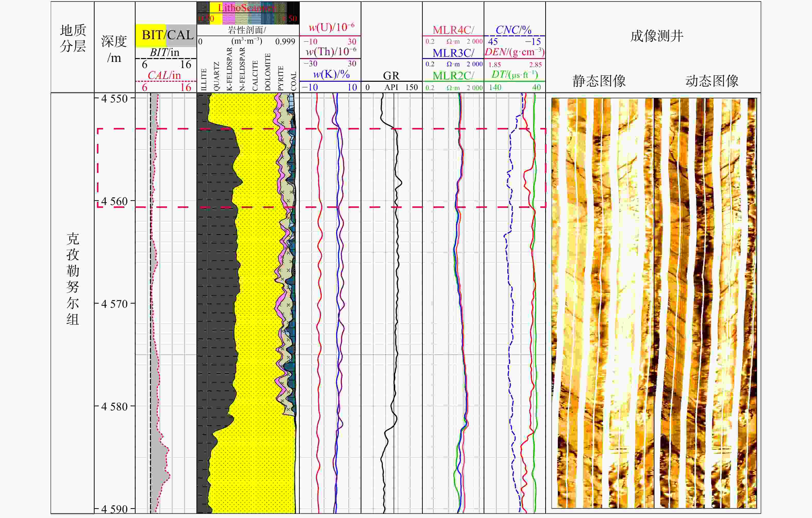Click the yellow BIT legend swatch
Screen dimensions: 812x518
pos(150,35)
